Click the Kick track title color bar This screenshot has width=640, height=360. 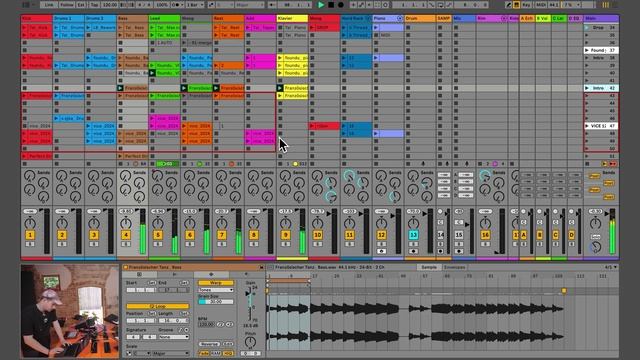click(36, 18)
